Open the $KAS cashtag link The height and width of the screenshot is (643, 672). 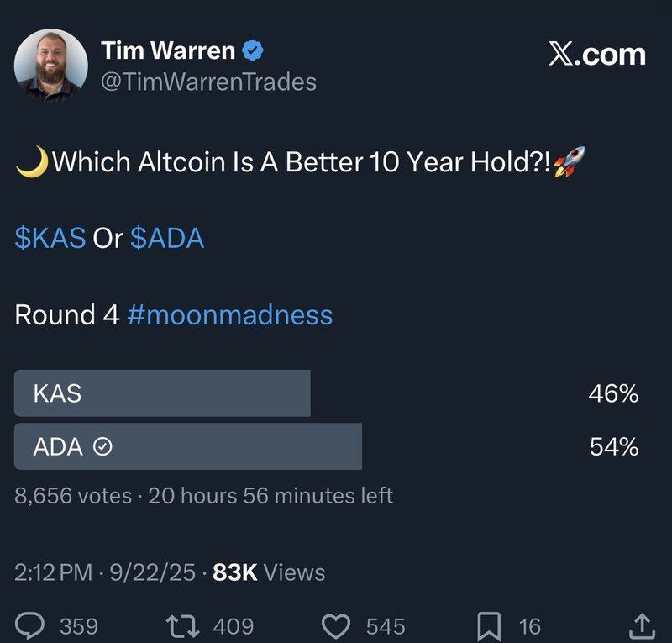50,238
